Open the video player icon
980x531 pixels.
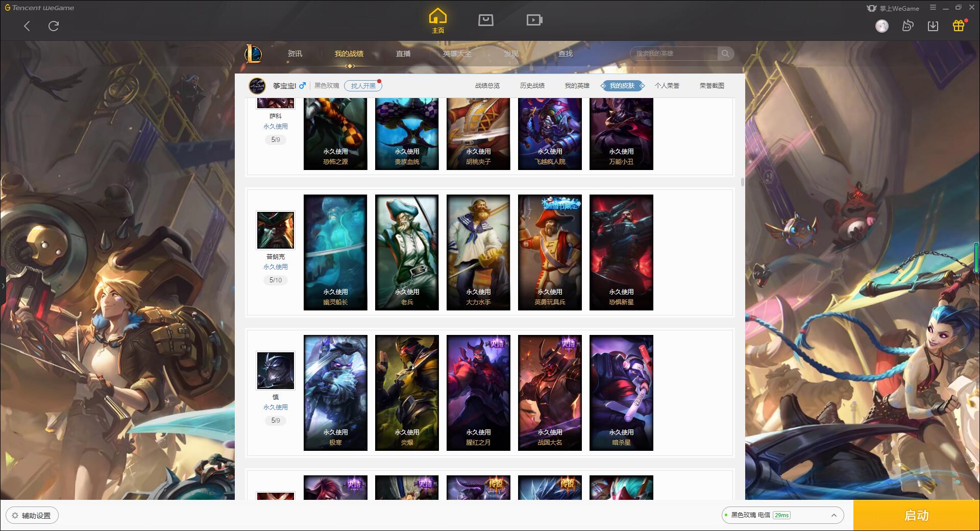coord(534,20)
